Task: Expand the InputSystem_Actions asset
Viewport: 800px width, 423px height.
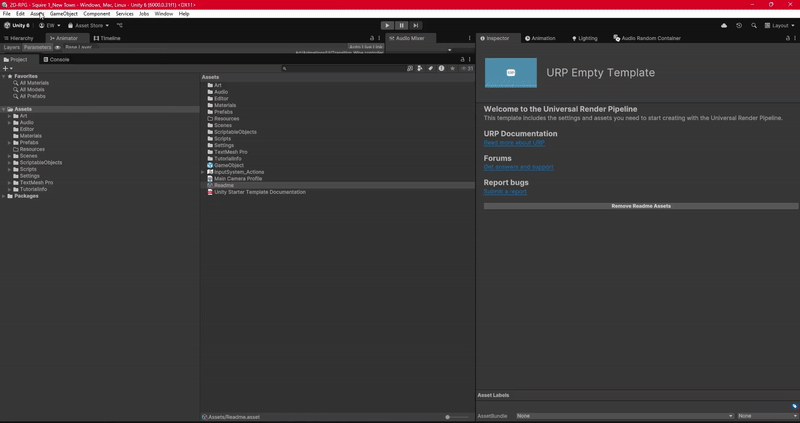Action: coord(203,172)
